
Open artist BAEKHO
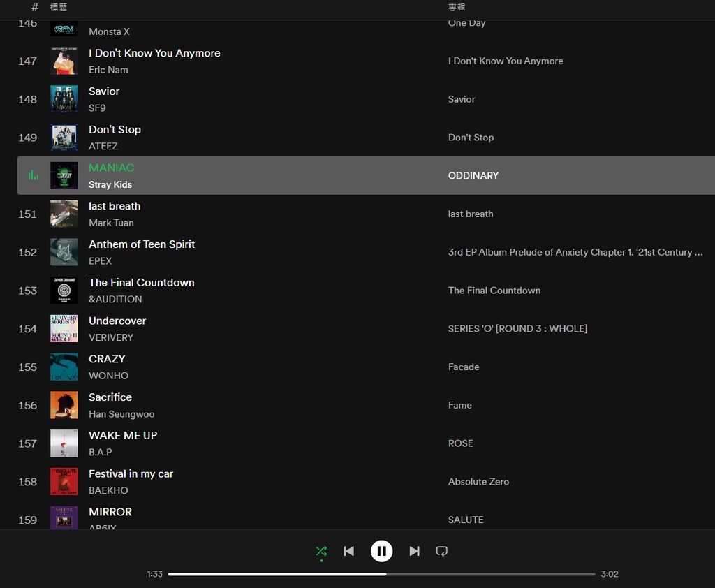(108, 490)
